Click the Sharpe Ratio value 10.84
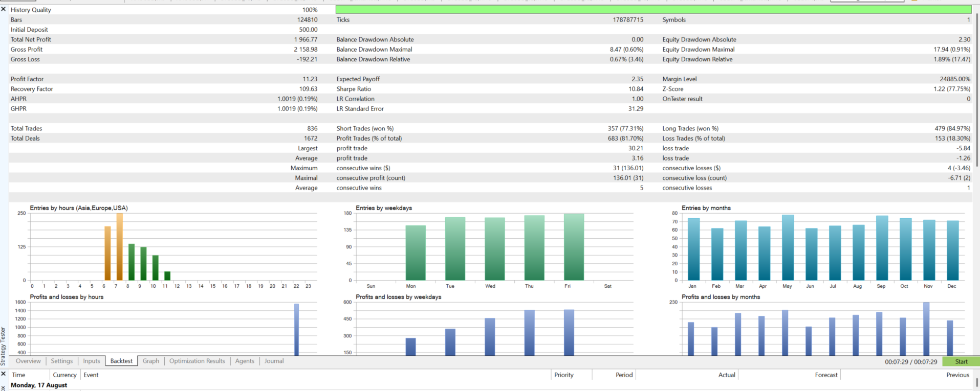 tap(636, 89)
